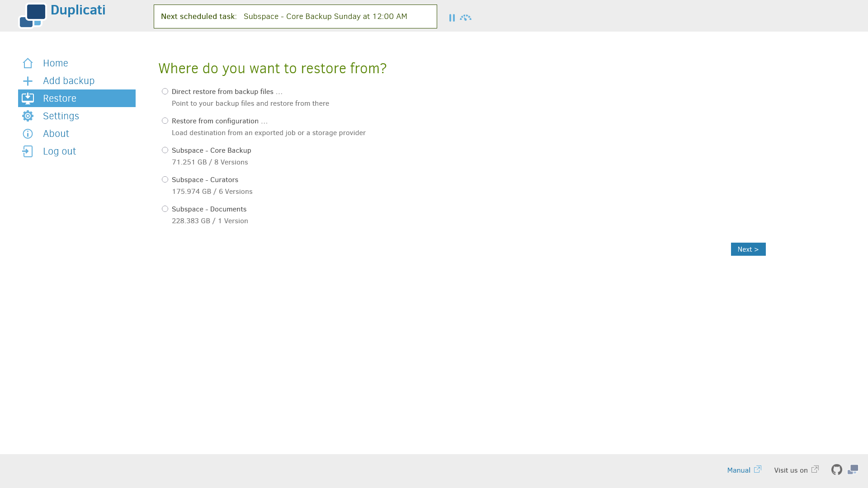Click the Next > button
This screenshot has height=488, width=868.
point(748,249)
